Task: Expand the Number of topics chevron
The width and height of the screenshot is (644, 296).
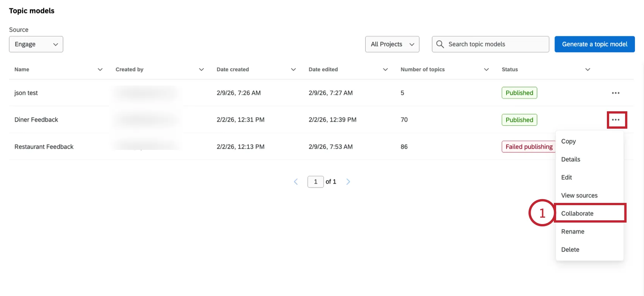Action: click(x=486, y=70)
